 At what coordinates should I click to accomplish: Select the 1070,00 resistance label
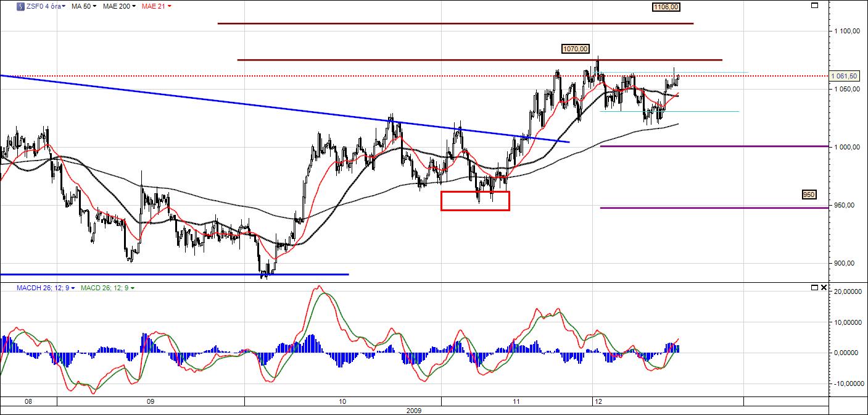click(576, 49)
